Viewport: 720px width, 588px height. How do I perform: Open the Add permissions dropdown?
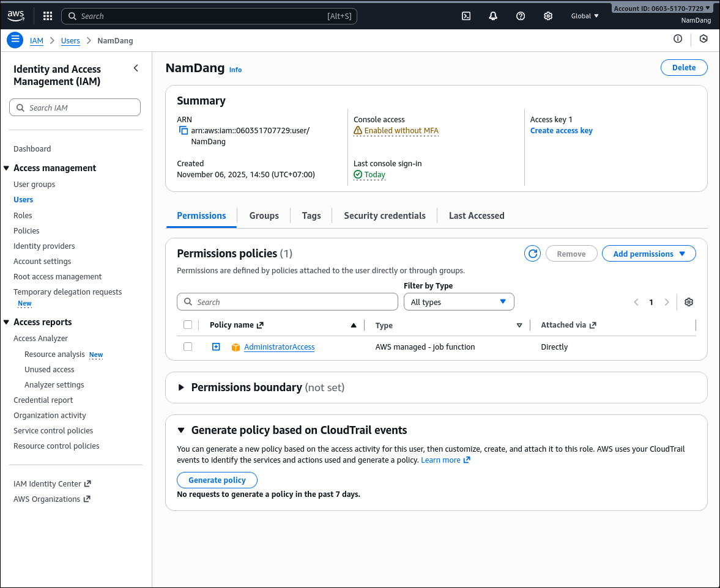coord(648,254)
